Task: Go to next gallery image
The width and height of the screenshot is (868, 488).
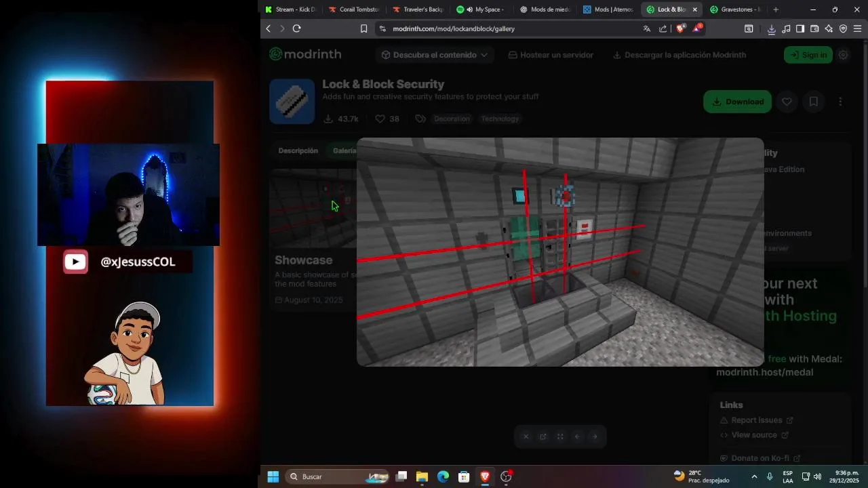Action: 595,436
